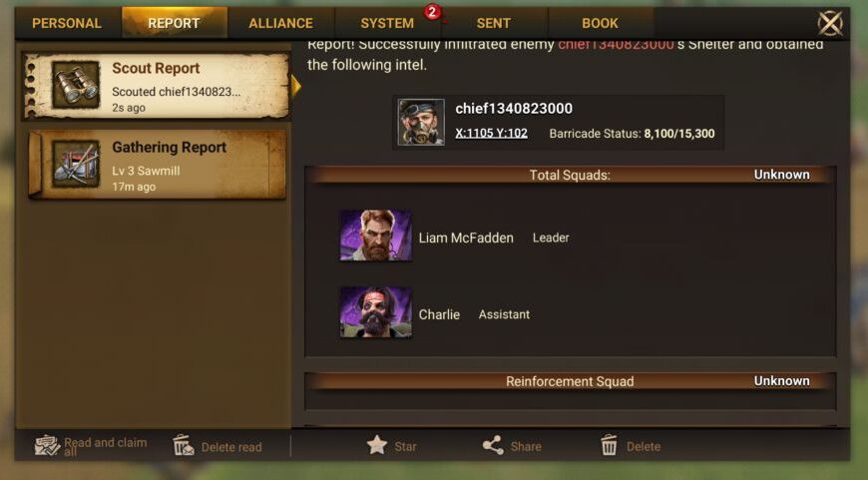This screenshot has width=868, height=480.
Task: Open the Lv 3 Sawmill Gathering Report entry
Action: [x=158, y=165]
